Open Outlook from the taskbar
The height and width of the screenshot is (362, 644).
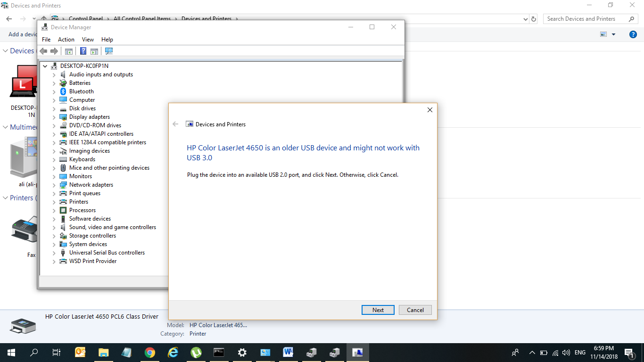pyautogui.click(x=81, y=352)
